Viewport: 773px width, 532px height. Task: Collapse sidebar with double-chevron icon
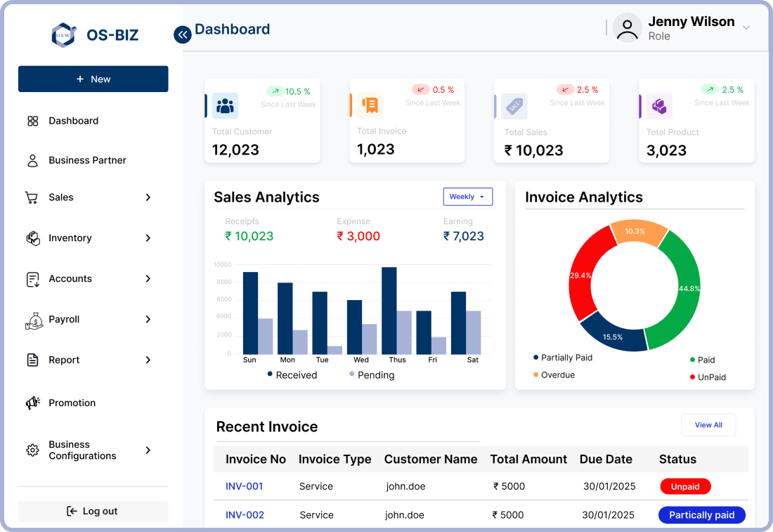click(x=183, y=34)
